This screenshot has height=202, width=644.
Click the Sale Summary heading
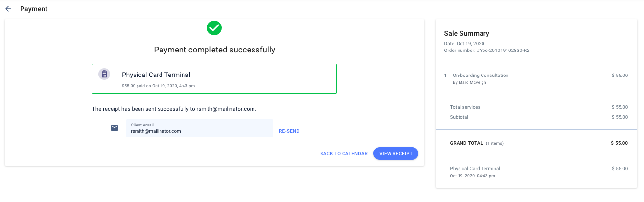(466, 33)
